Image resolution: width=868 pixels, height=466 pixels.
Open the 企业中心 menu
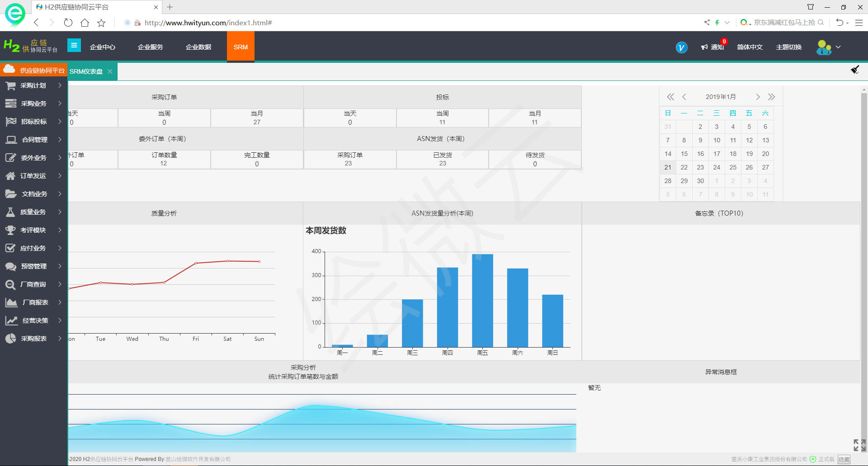pyautogui.click(x=103, y=47)
